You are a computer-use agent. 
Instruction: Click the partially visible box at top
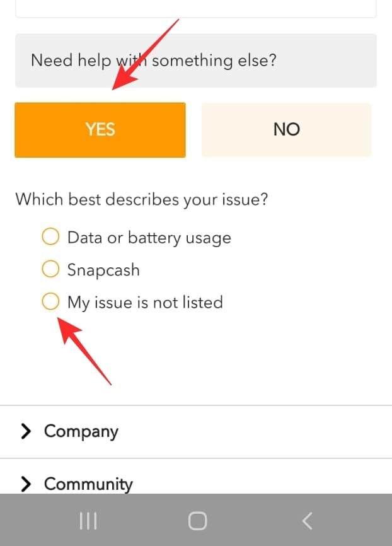[x=195, y=8]
